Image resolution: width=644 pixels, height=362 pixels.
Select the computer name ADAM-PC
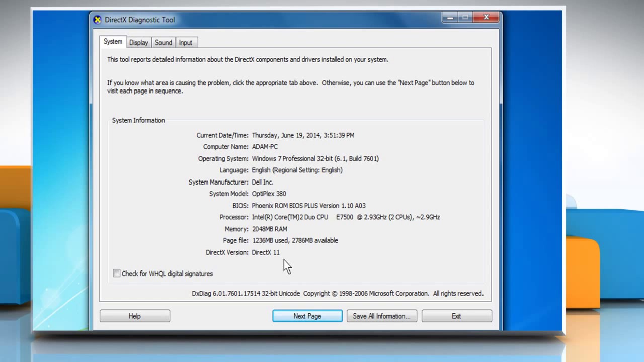pos(265,147)
